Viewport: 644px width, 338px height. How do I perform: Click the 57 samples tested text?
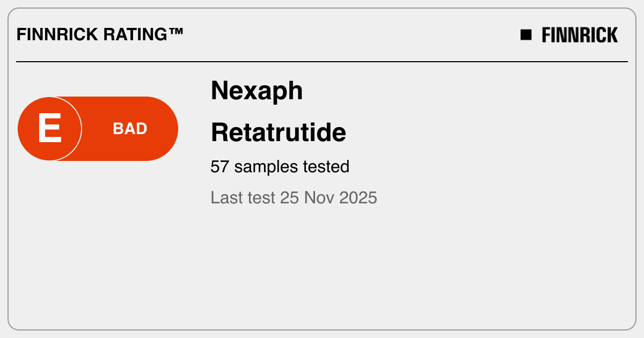[280, 167]
